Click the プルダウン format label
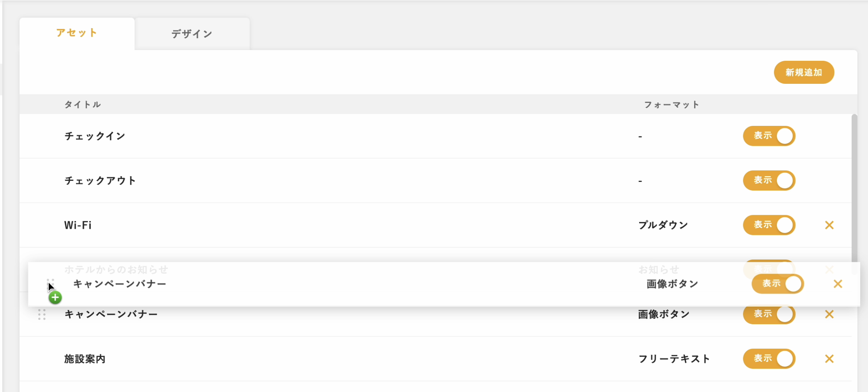This screenshot has width=868, height=392. (663, 225)
